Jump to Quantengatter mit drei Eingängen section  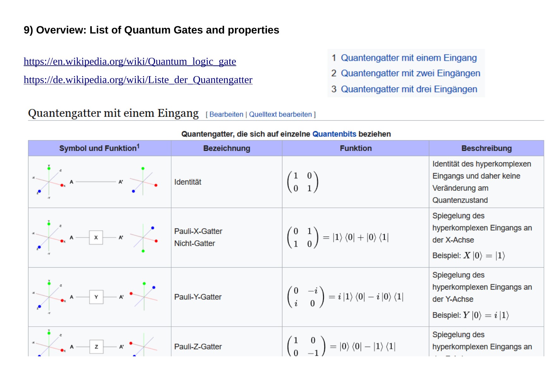pos(409,89)
